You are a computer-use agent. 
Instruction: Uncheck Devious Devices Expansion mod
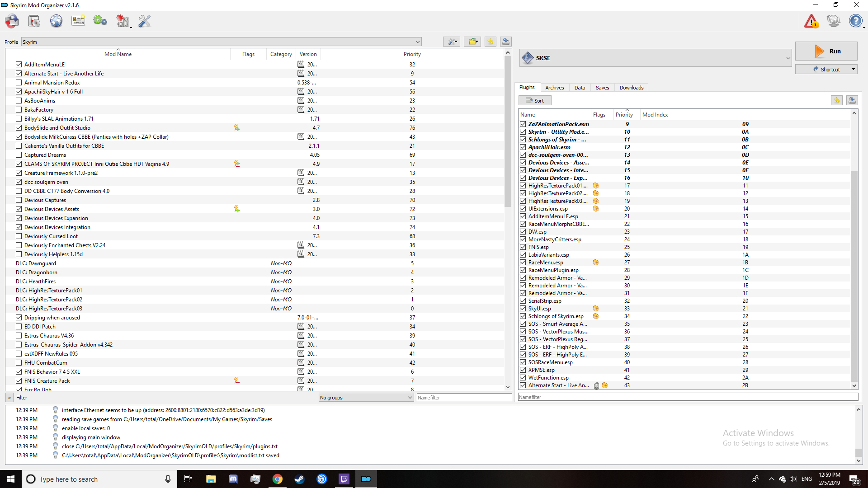click(19, 218)
